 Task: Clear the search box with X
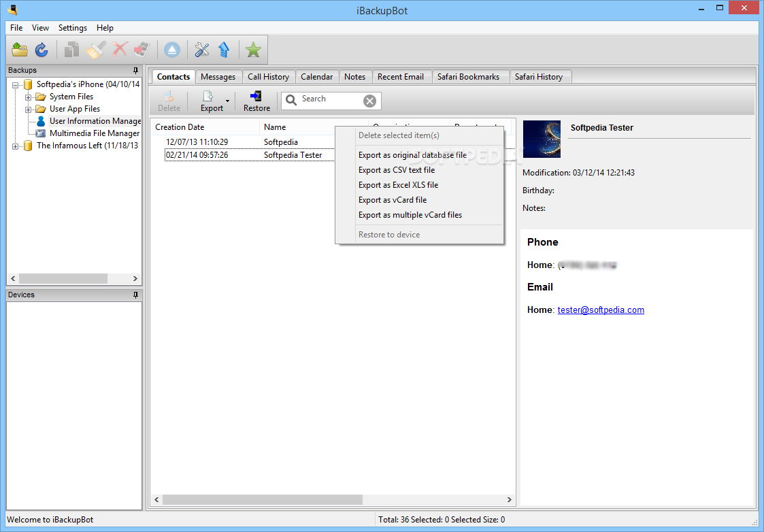[x=370, y=101]
